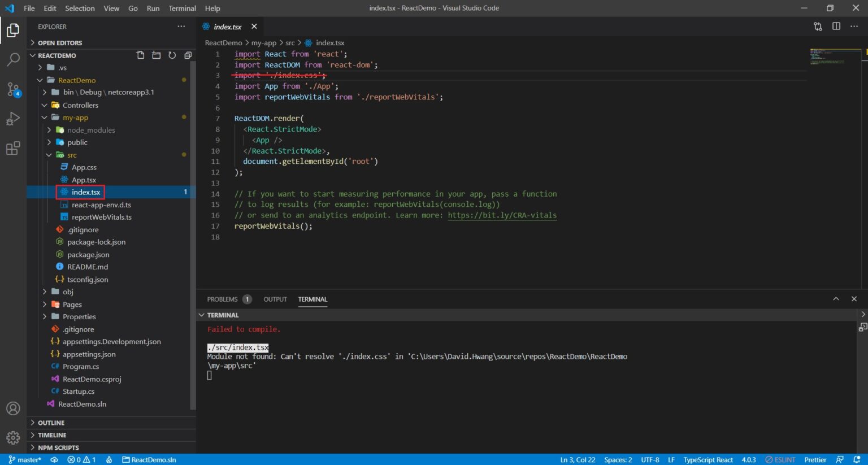Open the Manage gear menu
The height and width of the screenshot is (465, 868).
click(13, 437)
